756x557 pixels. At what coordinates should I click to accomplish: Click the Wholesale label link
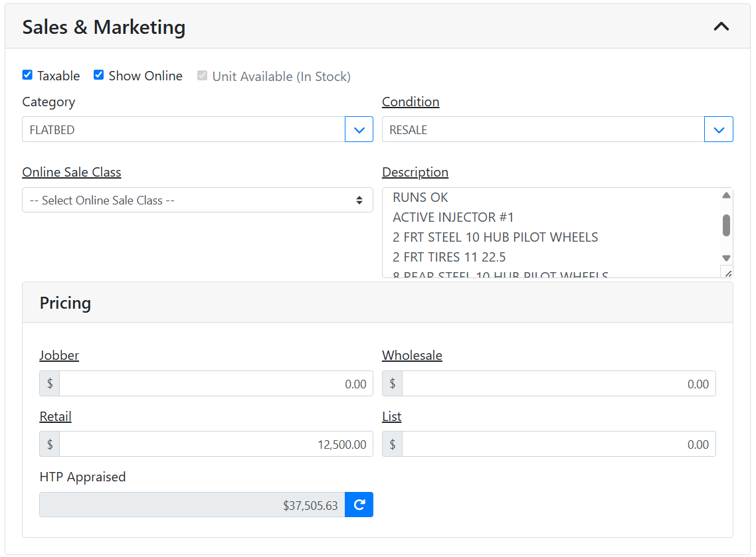[x=412, y=355]
